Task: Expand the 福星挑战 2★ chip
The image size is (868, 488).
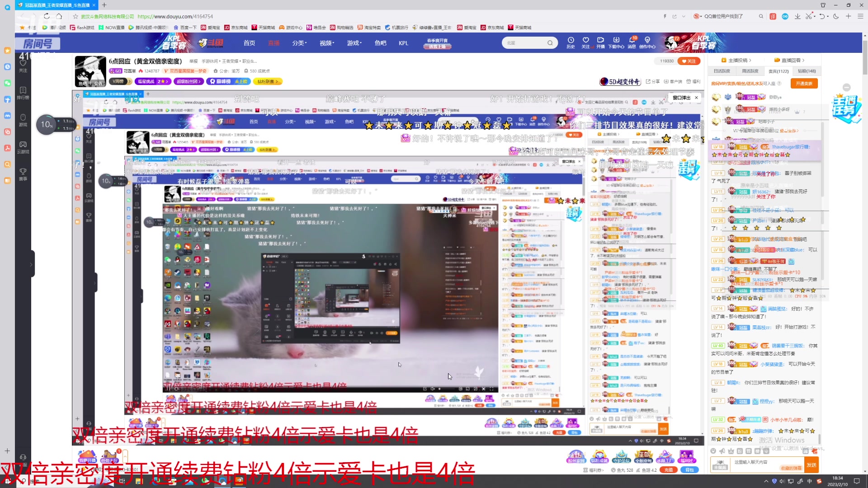Action: pos(153,81)
